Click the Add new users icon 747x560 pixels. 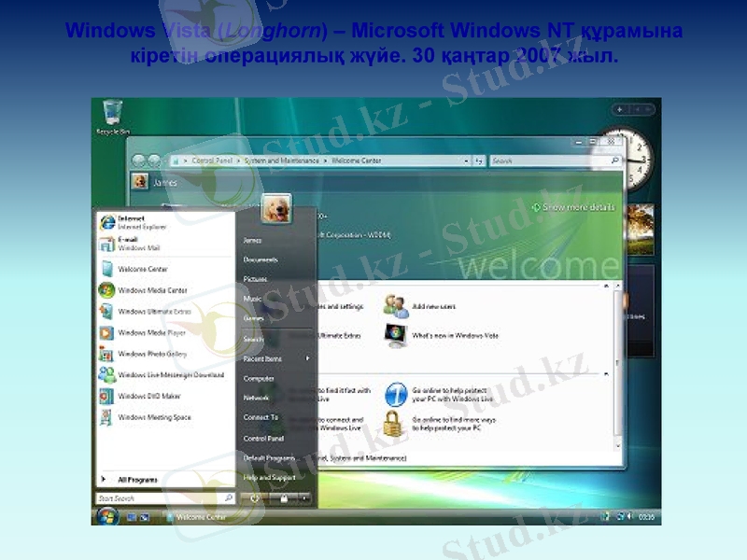click(x=397, y=306)
